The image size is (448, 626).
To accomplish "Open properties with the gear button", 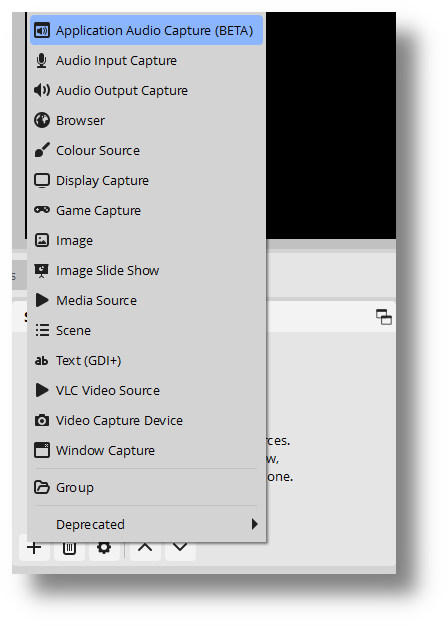I will [104, 547].
